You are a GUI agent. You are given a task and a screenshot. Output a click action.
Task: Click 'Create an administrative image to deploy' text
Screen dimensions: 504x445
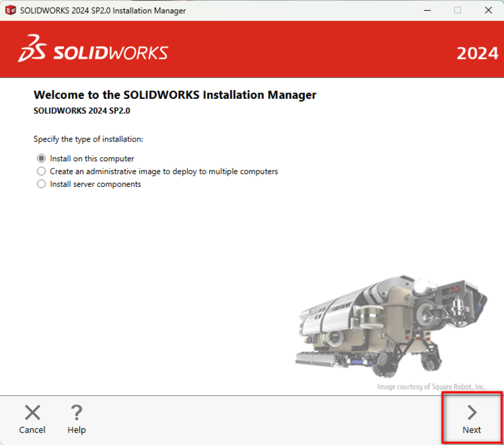pos(164,171)
